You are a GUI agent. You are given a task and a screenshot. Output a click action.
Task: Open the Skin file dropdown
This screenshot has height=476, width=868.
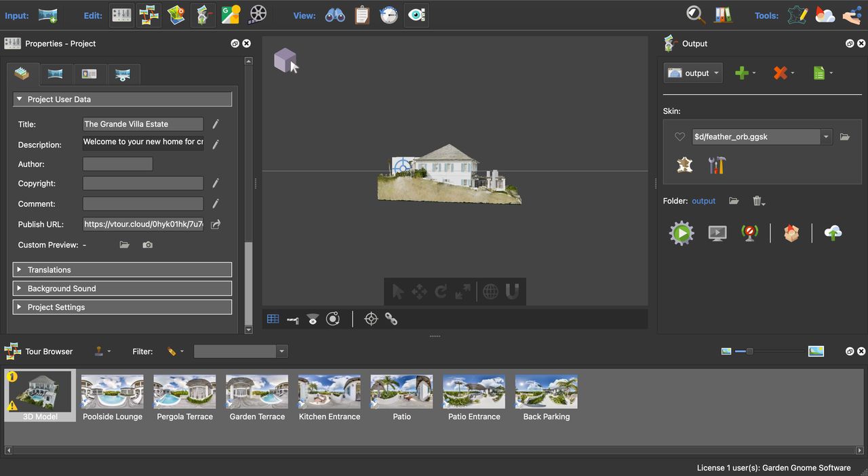[x=825, y=137]
